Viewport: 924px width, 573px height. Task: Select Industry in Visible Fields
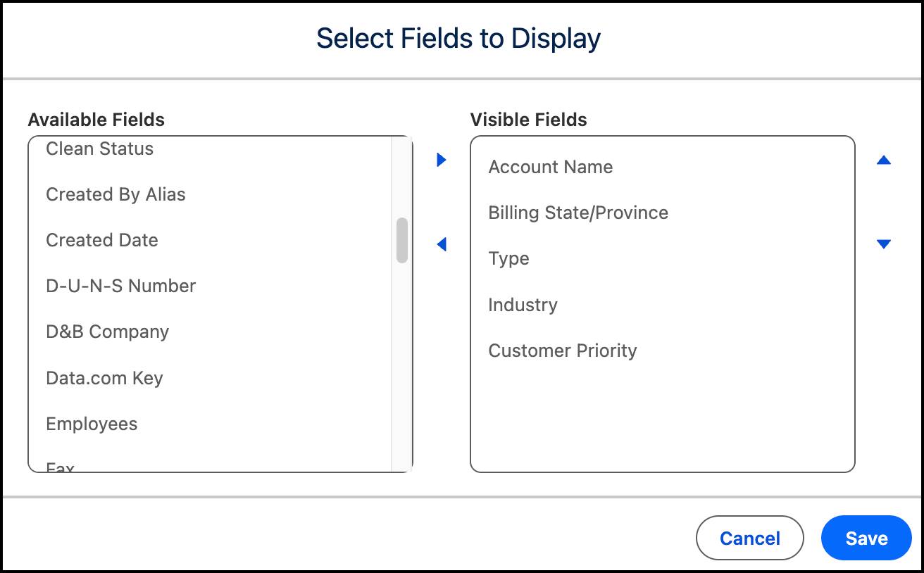pos(523,305)
